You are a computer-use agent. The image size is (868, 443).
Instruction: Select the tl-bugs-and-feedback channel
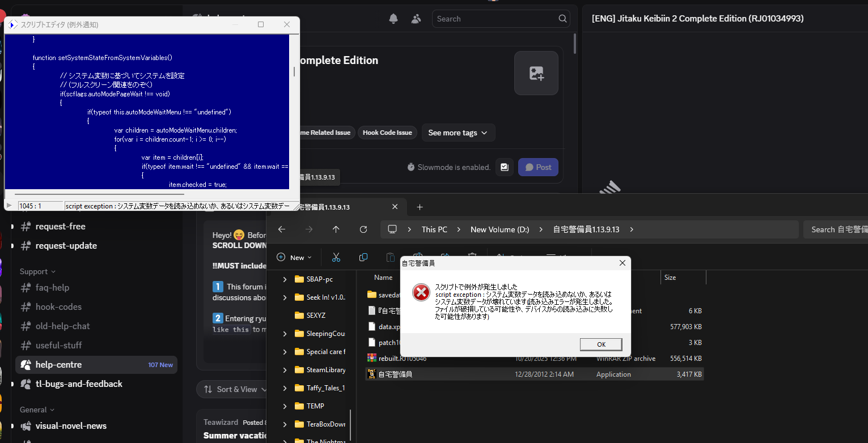79,384
